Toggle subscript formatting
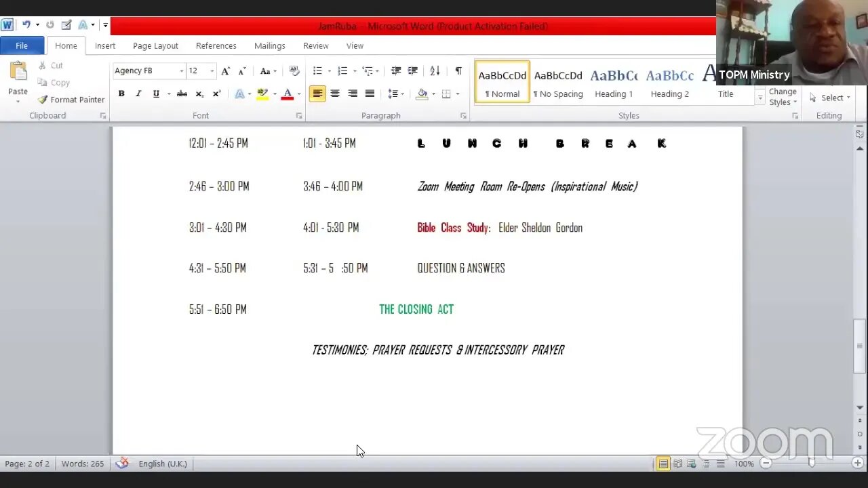 pyautogui.click(x=199, y=94)
